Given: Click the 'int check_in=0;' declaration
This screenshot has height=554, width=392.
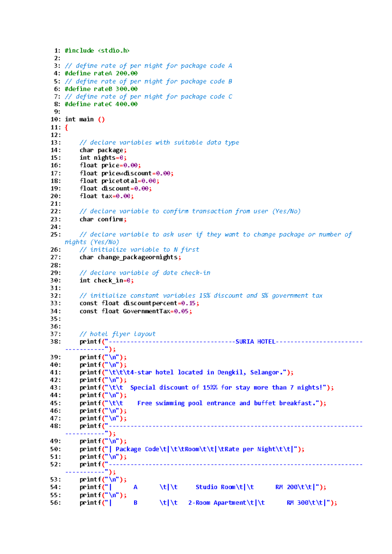Looking at the screenshot, I should (x=106, y=281).
